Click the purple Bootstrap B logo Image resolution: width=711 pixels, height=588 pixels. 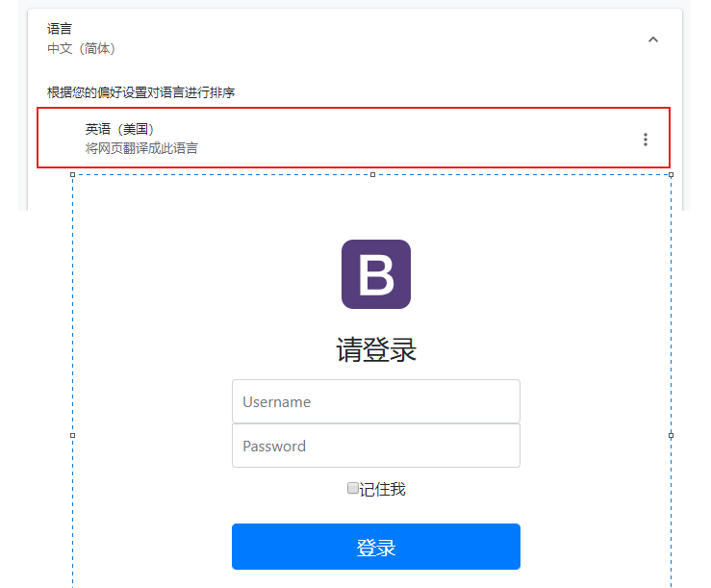point(376,274)
